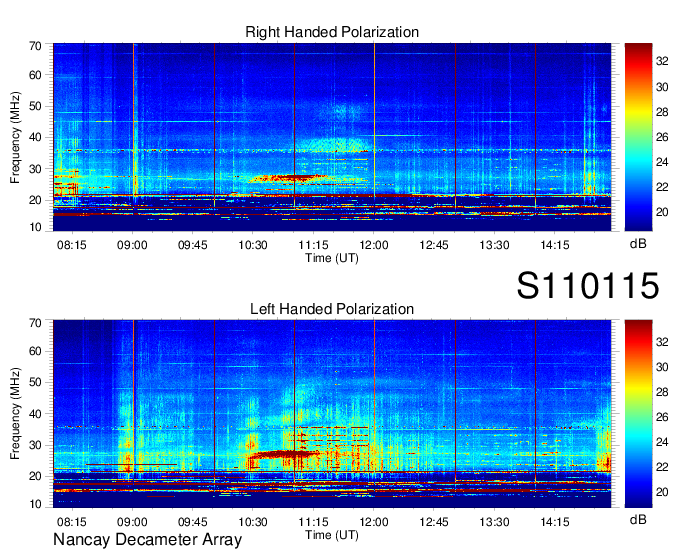
Task: Click the "13:30" tick of Right Handed plot
Action: click(x=494, y=245)
